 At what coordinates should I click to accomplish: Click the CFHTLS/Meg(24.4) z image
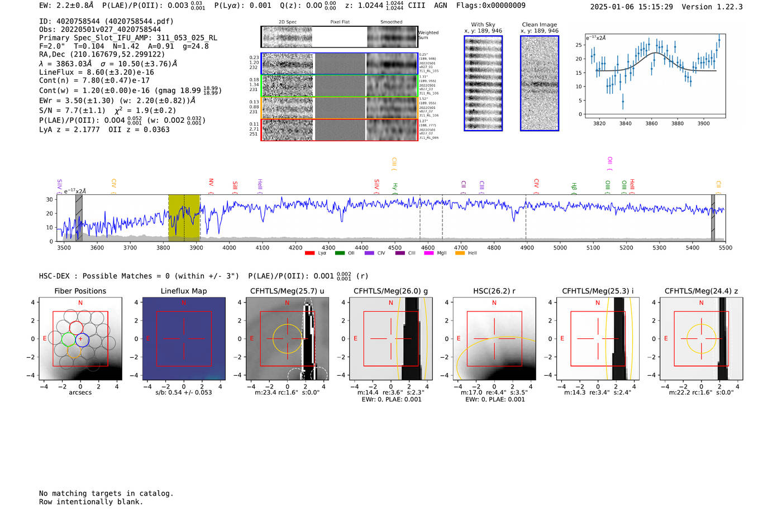[702, 339]
